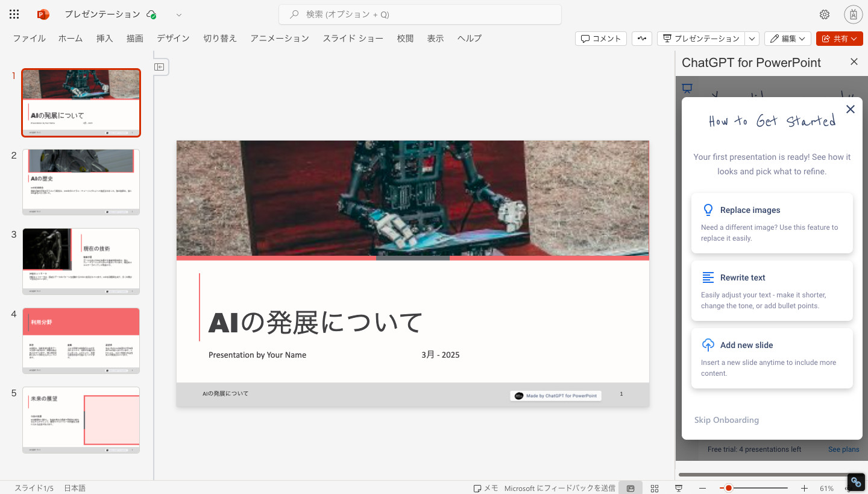The image size is (868, 494).
Task: Expand the chevron beside the file name
Action: [179, 14]
